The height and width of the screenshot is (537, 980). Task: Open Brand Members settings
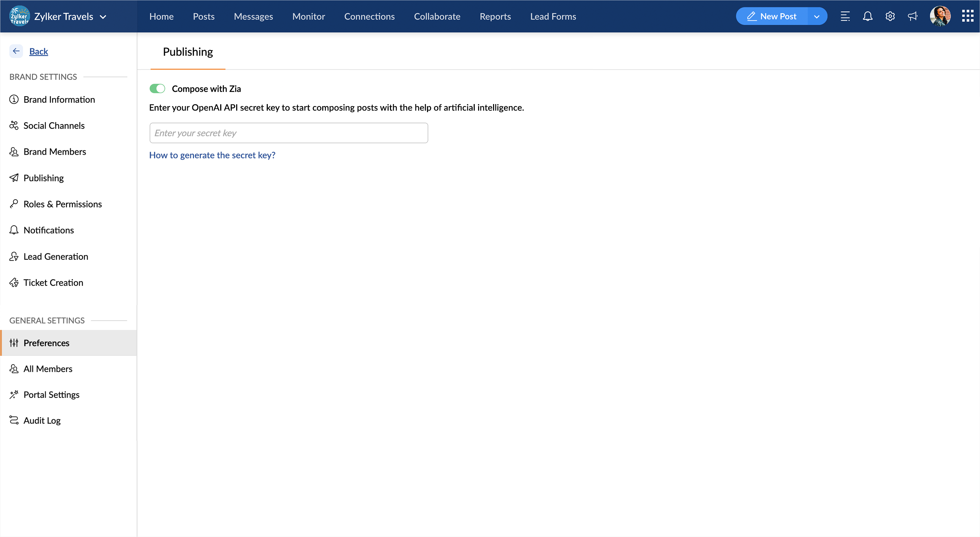(x=55, y=152)
